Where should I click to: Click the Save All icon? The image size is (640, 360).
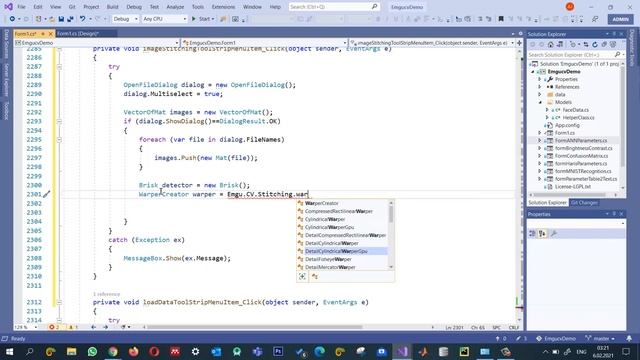tap(70, 19)
